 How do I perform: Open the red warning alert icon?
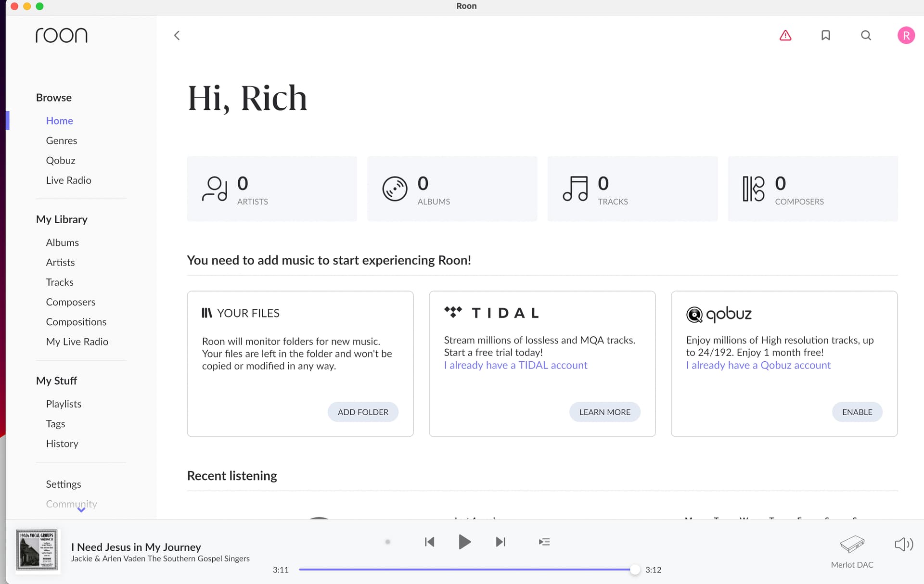pyautogui.click(x=785, y=35)
